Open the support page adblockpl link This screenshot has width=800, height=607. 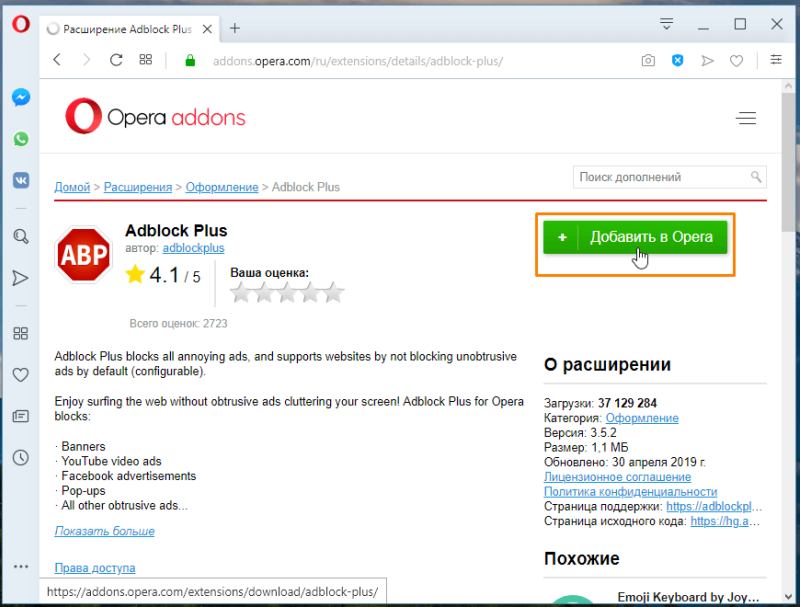[x=714, y=507]
